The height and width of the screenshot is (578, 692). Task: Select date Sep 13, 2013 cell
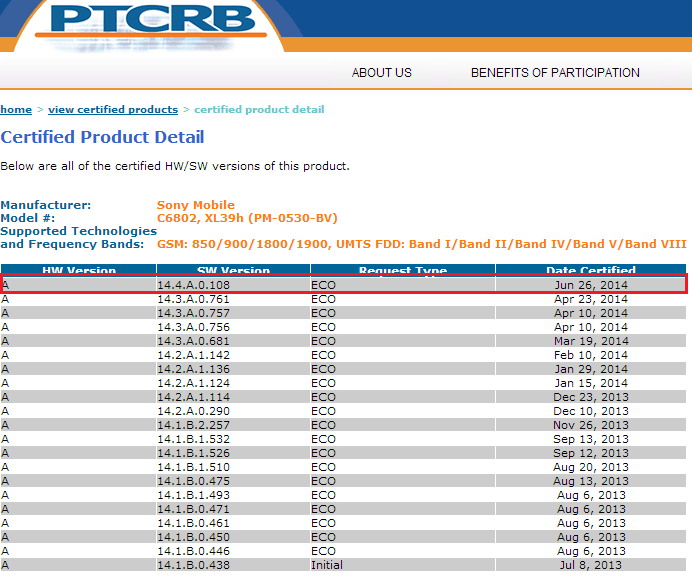[x=591, y=439]
